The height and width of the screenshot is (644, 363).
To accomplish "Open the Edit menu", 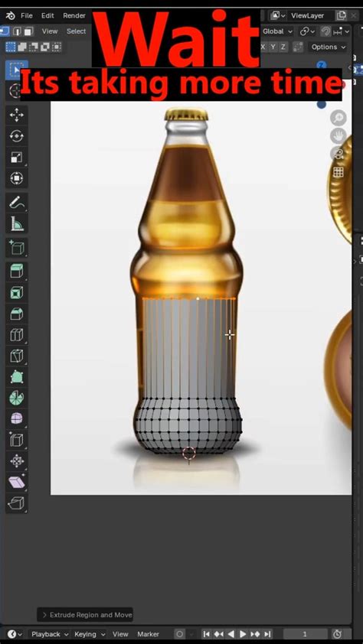I will coord(47,15).
